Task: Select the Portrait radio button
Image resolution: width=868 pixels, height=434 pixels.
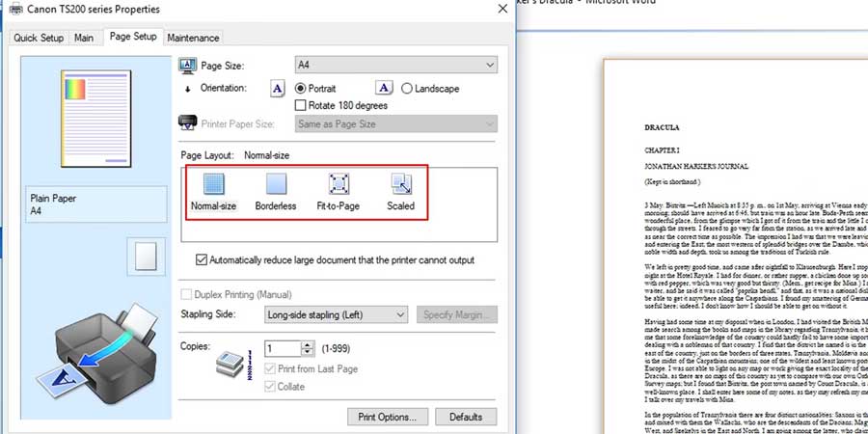Action: coord(301,89)
